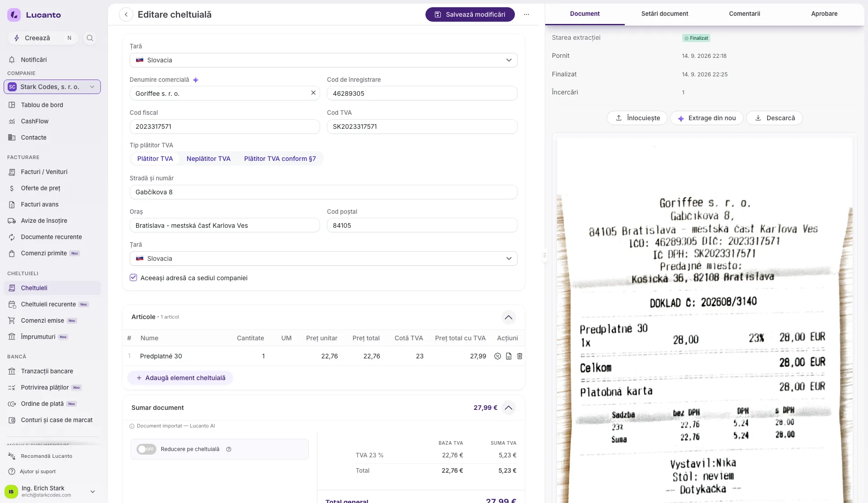Click Extrage din nou button
Screen dimensions: 868x503
click(707, 118)
